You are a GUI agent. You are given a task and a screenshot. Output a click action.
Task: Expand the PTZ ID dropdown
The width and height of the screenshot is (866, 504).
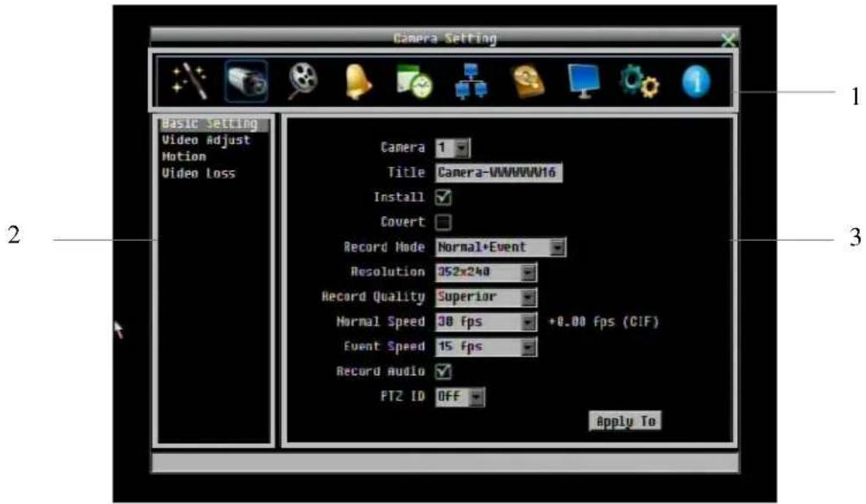pyautogui.click(x=460, y=396)
